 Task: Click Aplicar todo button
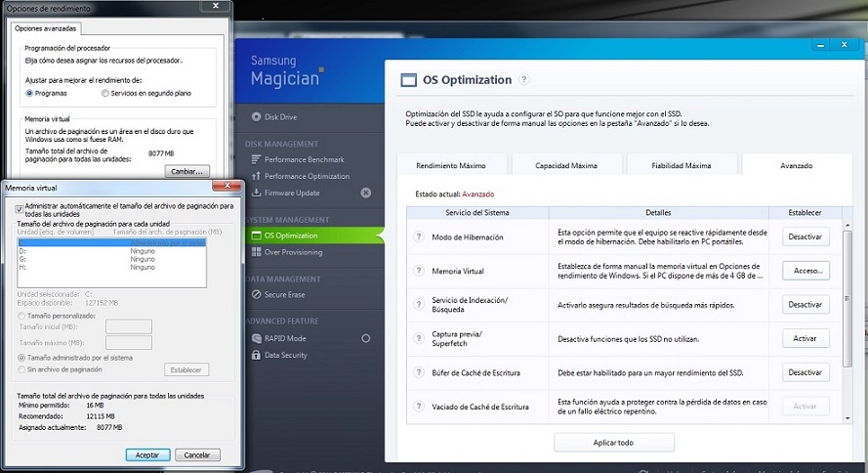click(614, 443)
